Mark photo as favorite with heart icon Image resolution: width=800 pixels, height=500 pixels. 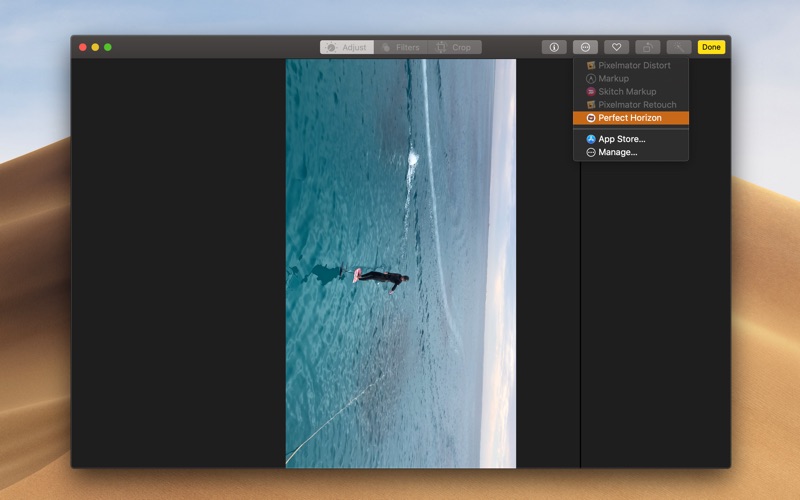tap(616, 47)
